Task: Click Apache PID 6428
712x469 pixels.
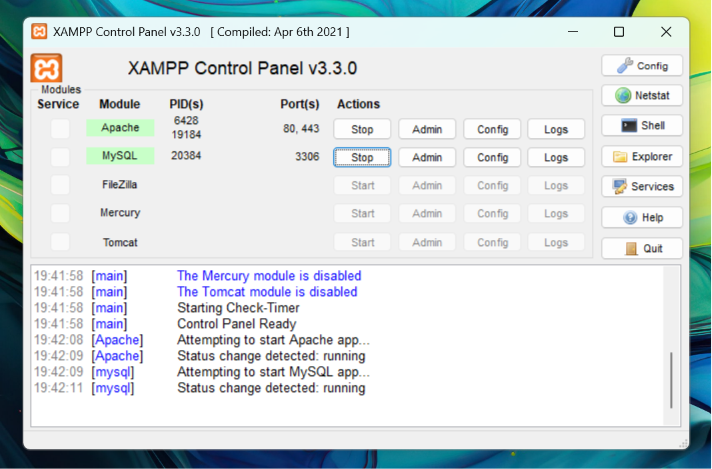Action: [186, 120]
